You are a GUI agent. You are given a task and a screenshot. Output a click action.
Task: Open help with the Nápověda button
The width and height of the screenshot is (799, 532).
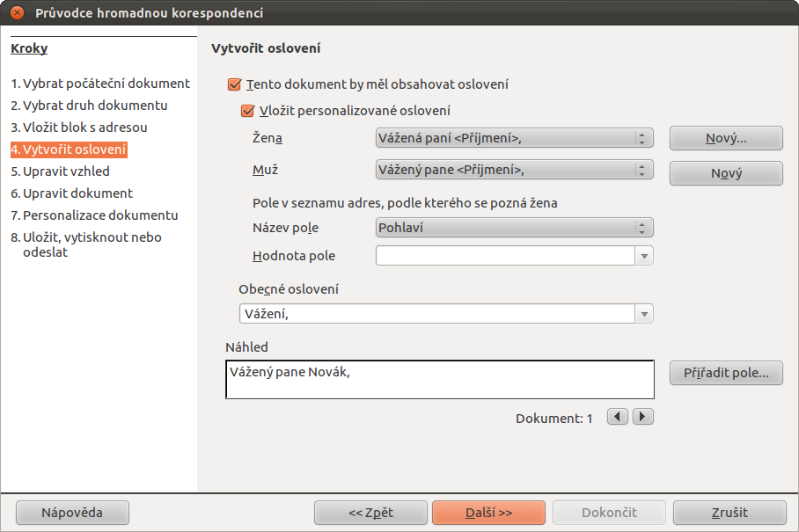[72, 513]
